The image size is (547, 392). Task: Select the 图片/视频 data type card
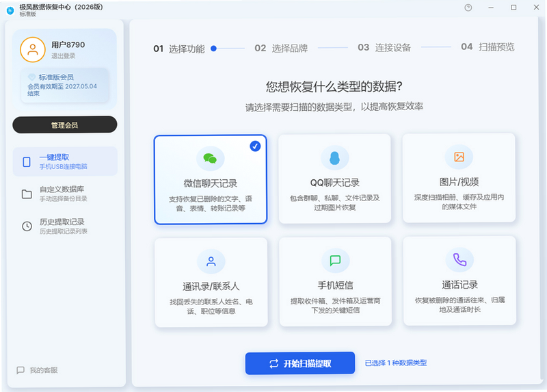click(x=459, y=178)
